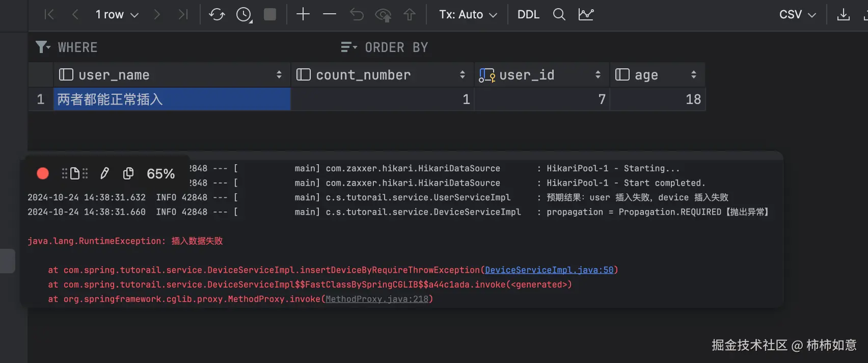This screenshot has width=868, height=363.
Task: Open the query history clock icon
Action: pos(244,15)
